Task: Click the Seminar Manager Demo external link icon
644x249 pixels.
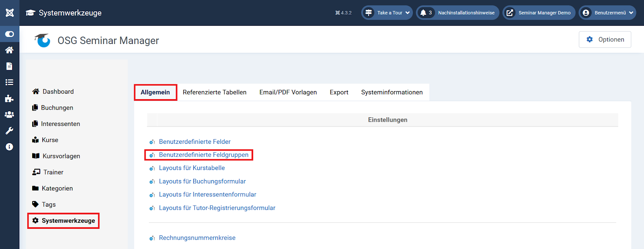Action: point(510,13)
